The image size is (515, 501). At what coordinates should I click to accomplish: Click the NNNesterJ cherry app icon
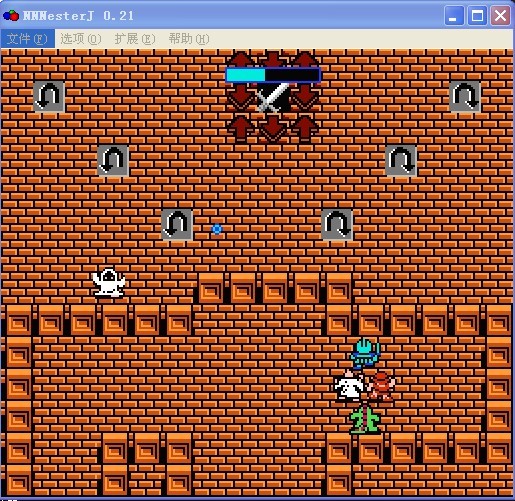click(x=11, y=15)
